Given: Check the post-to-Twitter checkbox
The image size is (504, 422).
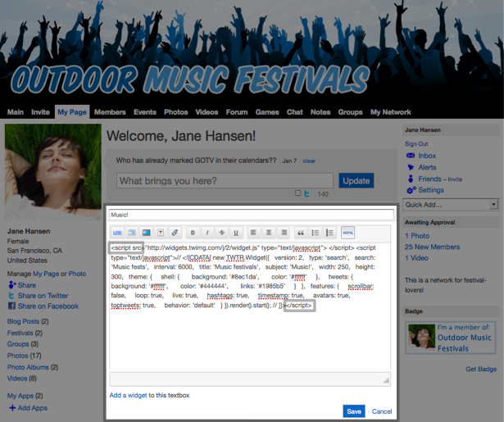Looking at the screenshot, I should [x=297, y=193].
